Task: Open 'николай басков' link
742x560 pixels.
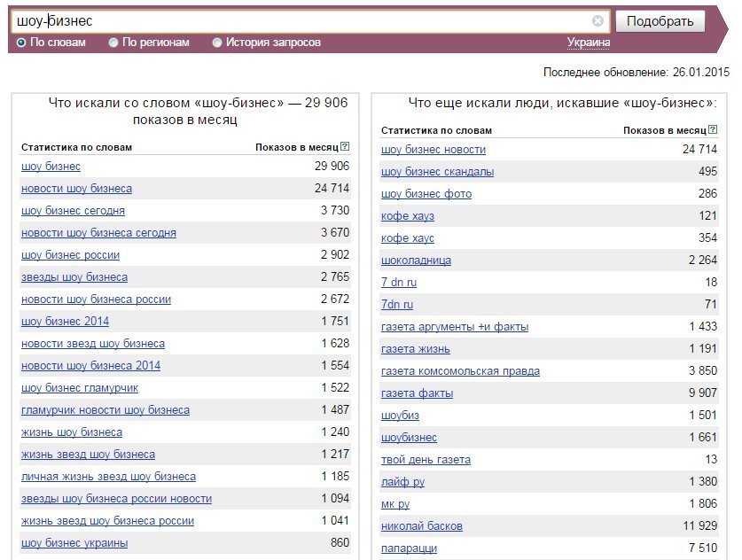Action: (x=422, y=526)
